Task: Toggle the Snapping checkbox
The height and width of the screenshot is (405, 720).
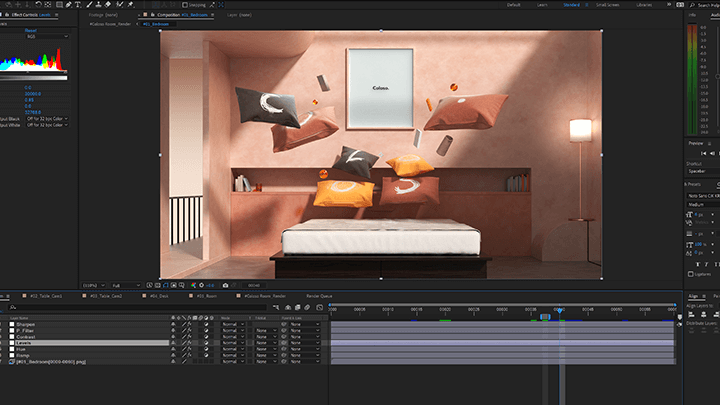Action: pos(185,5)
